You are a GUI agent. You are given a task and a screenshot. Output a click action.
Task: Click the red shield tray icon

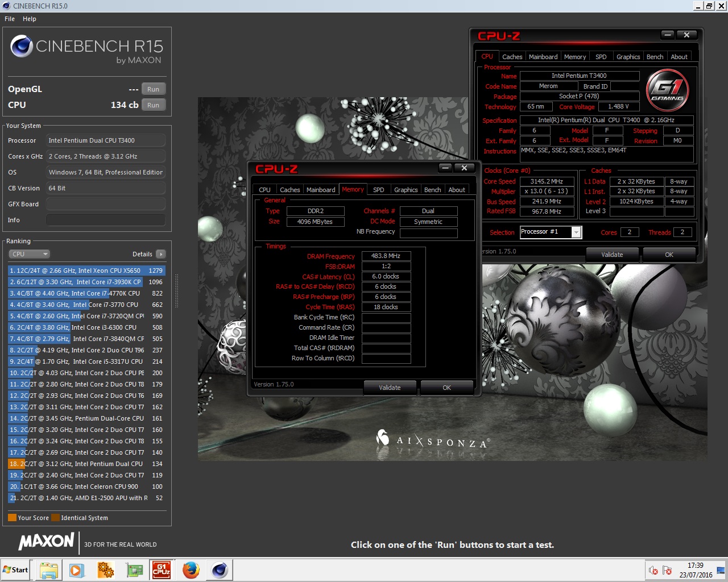coord(653,570)
